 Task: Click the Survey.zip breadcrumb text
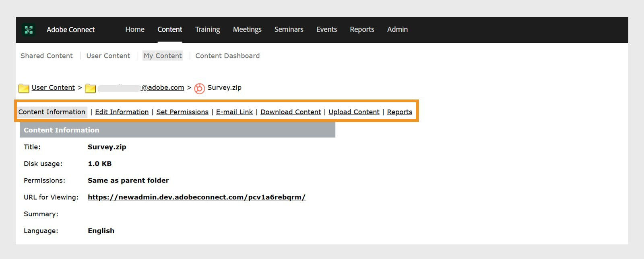point(224,87)
